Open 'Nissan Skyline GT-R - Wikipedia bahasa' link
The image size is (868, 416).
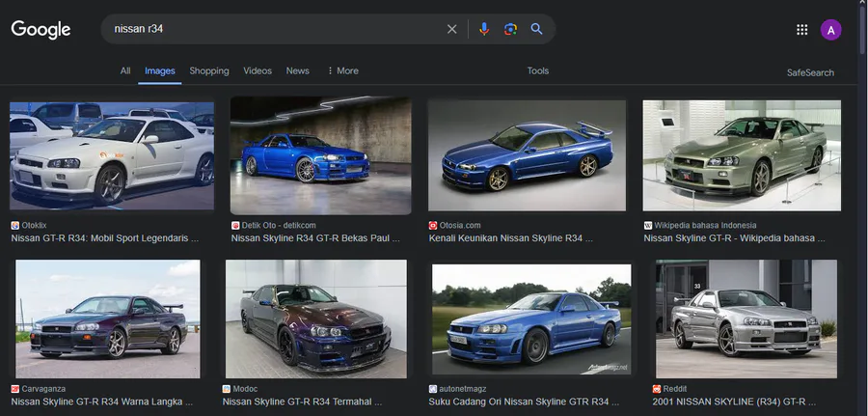click(734, 238)
